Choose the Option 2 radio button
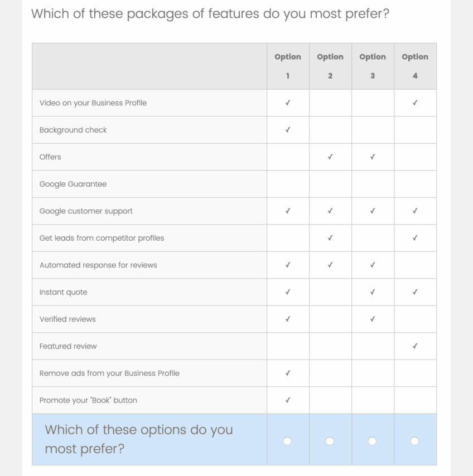473x476 pixels. pyautogui.click(x=330, y=441)
